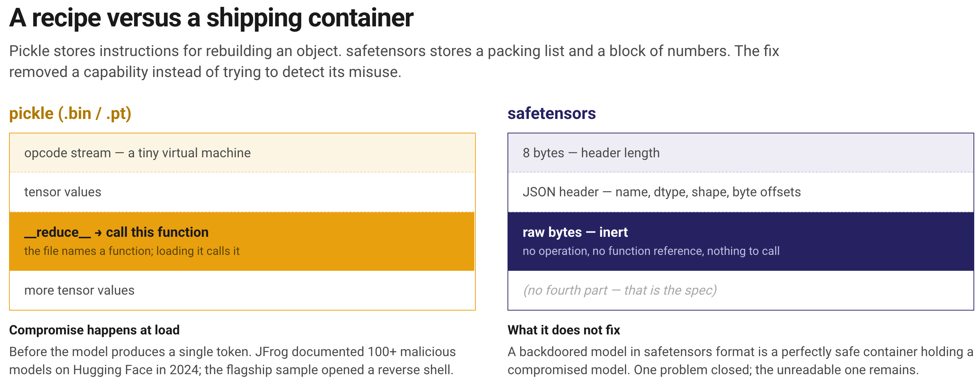This screenshot has height=389, width=980.
Task: Click the paragraph about a backdoored safetensors model
Action: click(x=740, y=360)
